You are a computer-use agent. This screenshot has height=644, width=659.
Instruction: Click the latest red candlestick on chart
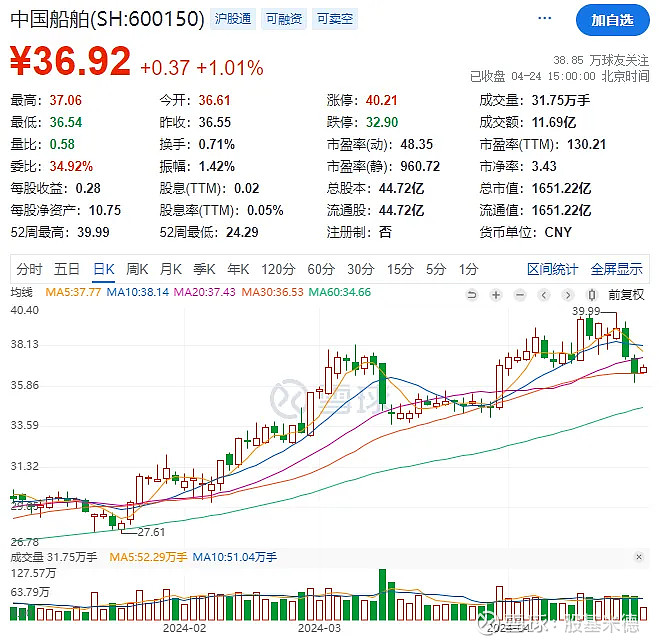coord(643,370)
